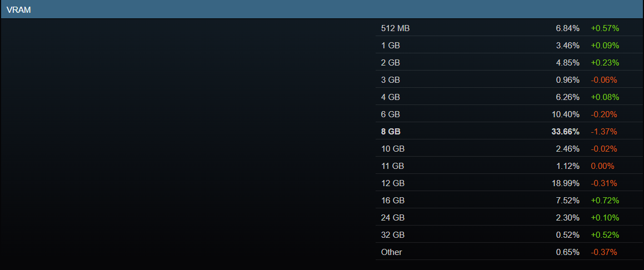644x270 pixels.
Task: Click the 512 MB row label
Action: 395,28
